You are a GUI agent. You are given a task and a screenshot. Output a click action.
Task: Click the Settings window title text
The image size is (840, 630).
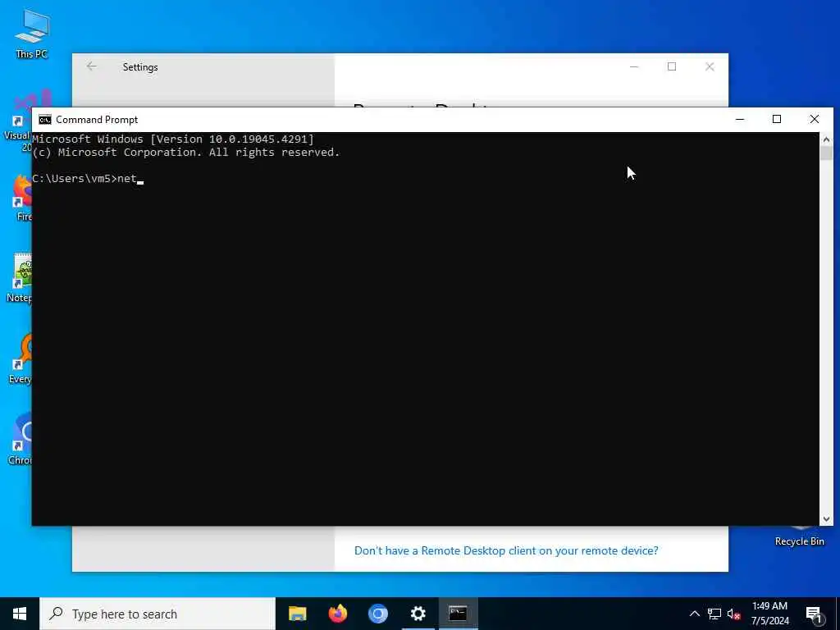tap(139, 67)
